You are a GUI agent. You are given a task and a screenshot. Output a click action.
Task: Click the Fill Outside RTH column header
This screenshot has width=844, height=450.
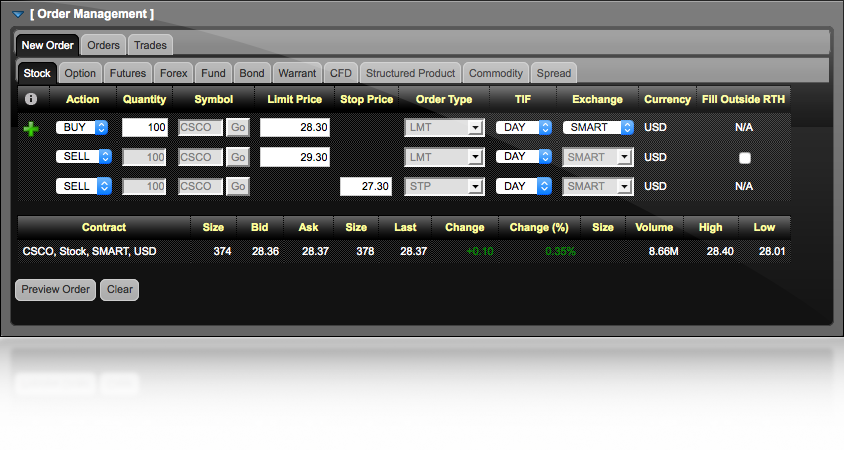[743, 99]
